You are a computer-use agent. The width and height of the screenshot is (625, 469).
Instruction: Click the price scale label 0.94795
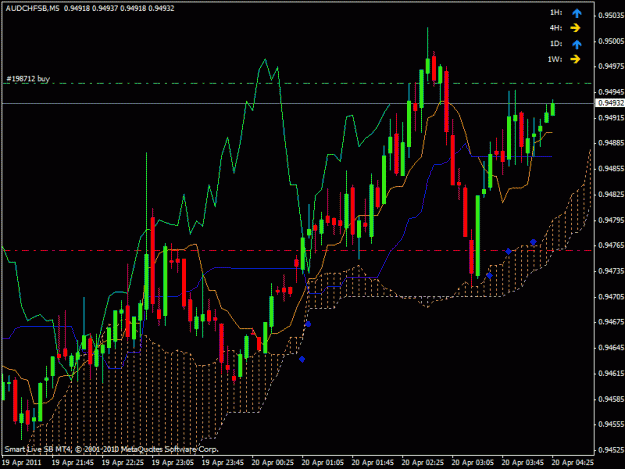click(611, 220)
